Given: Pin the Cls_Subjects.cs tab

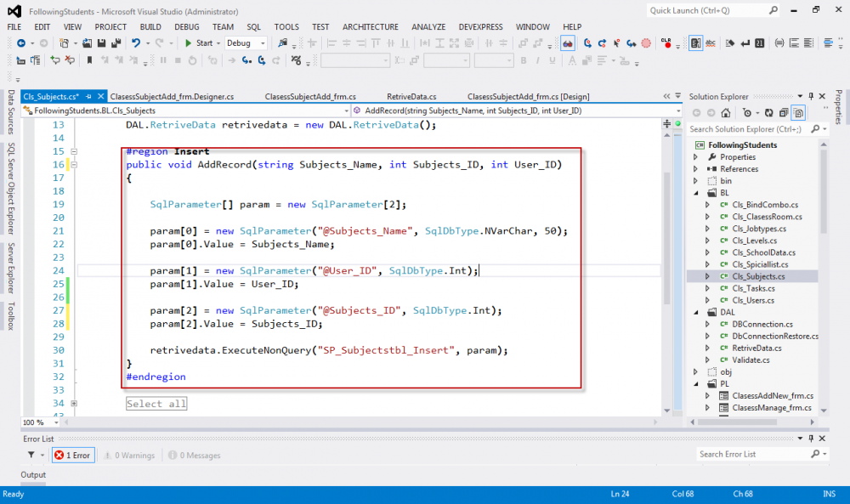Looking at the screenshot, I should (x=89, y=96).
